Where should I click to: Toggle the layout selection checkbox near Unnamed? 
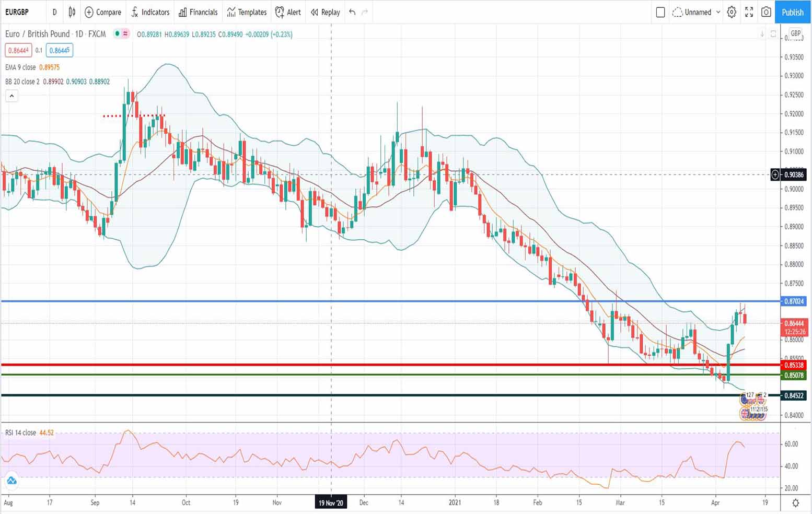(x=660, y=12)
